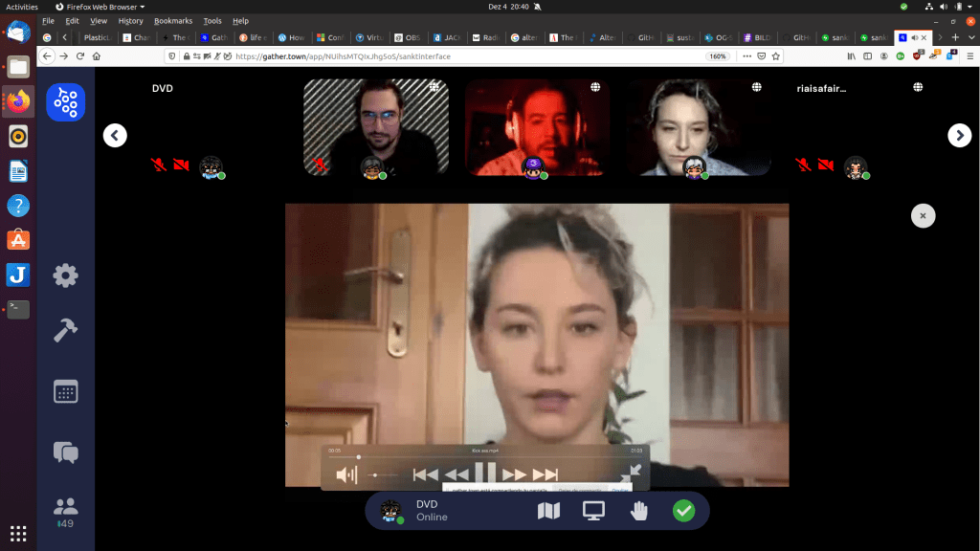
Task: Open the Bookmarks menu
Action: (172, 20)
